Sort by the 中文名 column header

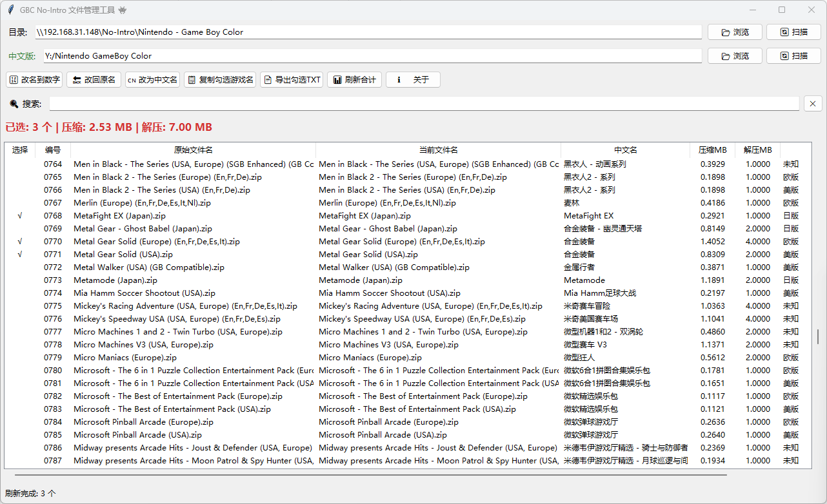tap(626, 150)
